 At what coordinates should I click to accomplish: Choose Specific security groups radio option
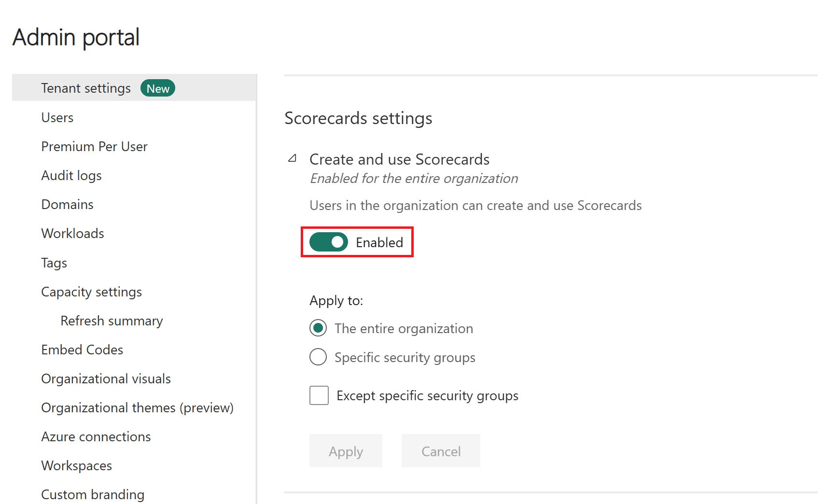pos(318,357)
